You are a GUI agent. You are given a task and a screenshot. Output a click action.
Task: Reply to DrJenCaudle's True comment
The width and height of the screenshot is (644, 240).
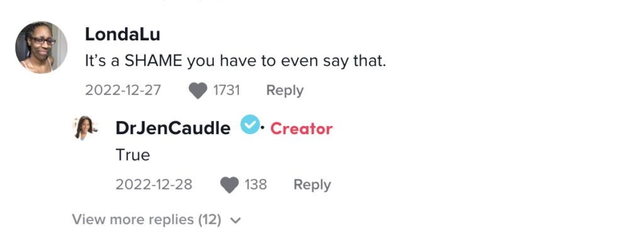tap(312, 185)
